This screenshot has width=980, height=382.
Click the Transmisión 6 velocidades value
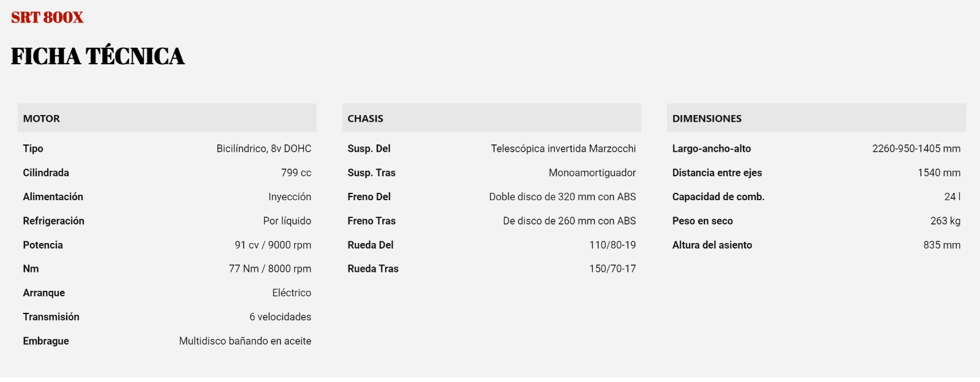coord(281,317)
